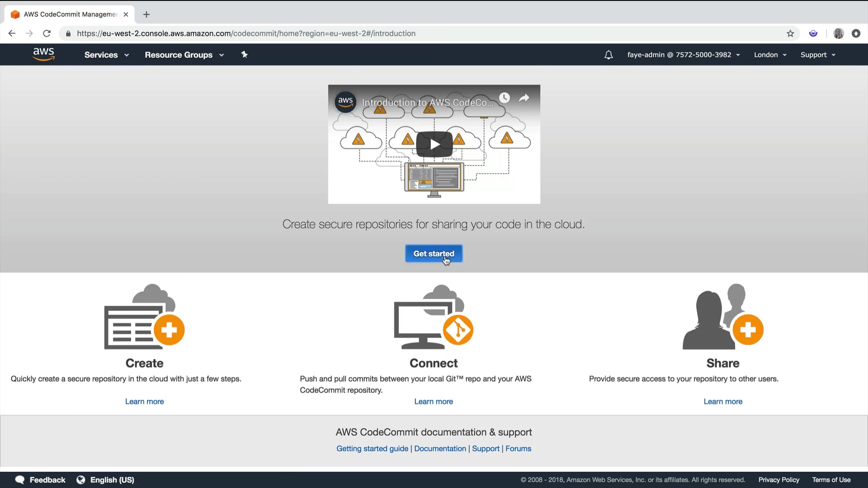Click the AWS logo home icon
Viewport: 868px width, 488px height.
(43, 54)
